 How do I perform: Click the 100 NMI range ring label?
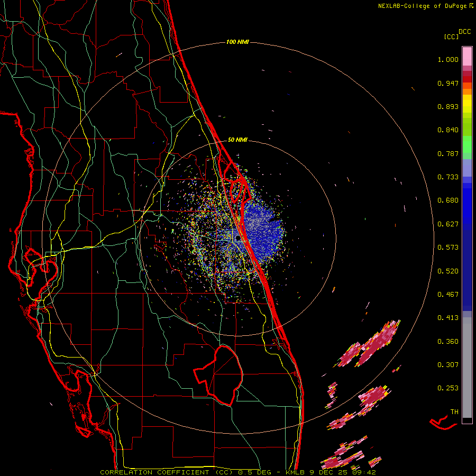click(x=237, y=42)
